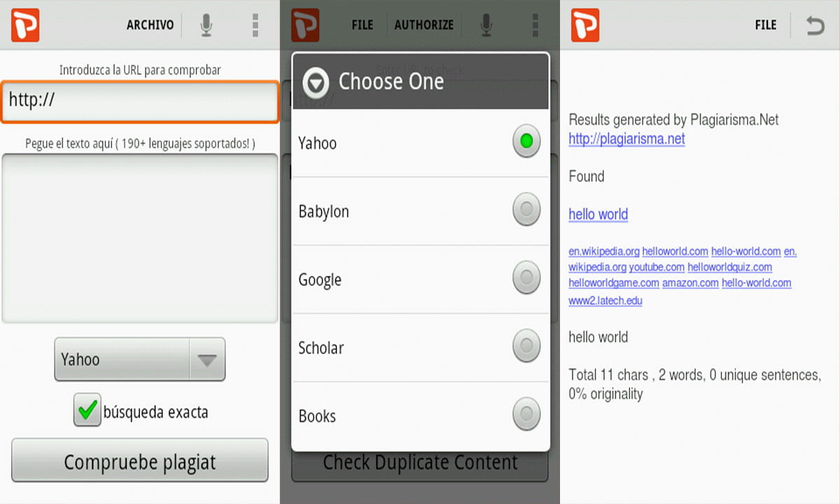The width and height of the screenshot is (840, 504).
Task: Open the www2.latech.edu link
Action: click(605, 301)
